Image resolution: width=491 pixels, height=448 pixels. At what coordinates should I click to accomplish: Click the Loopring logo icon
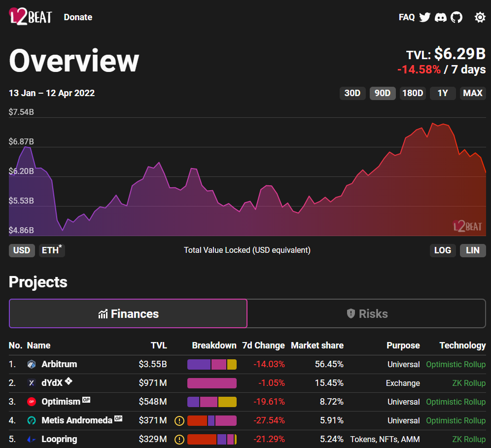click(x=32, y=439)
